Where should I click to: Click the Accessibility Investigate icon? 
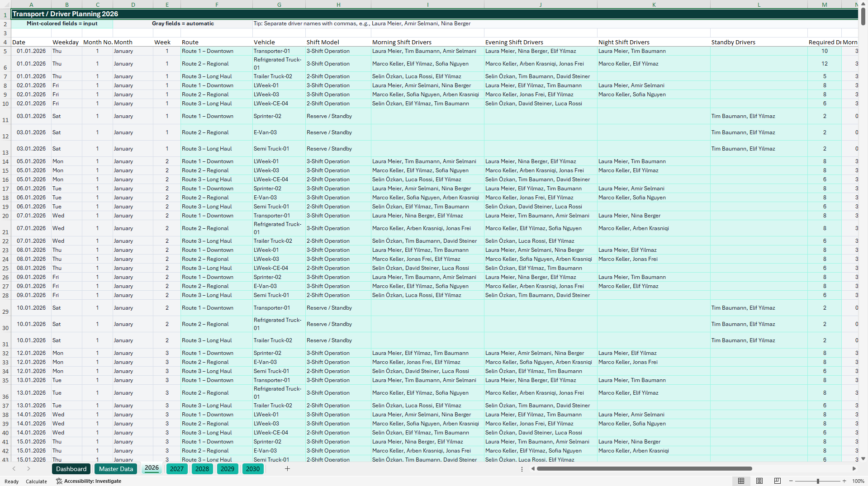click(x=59, y=481)
